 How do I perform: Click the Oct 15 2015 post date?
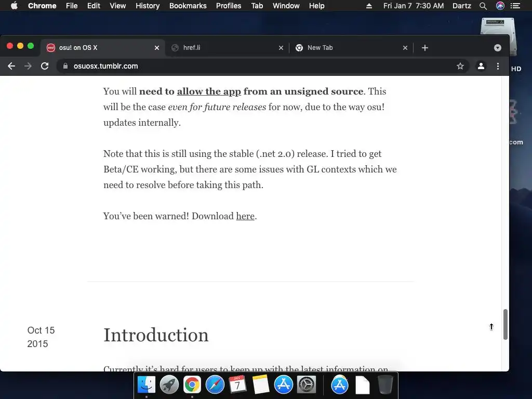click(x=41, y=337)
